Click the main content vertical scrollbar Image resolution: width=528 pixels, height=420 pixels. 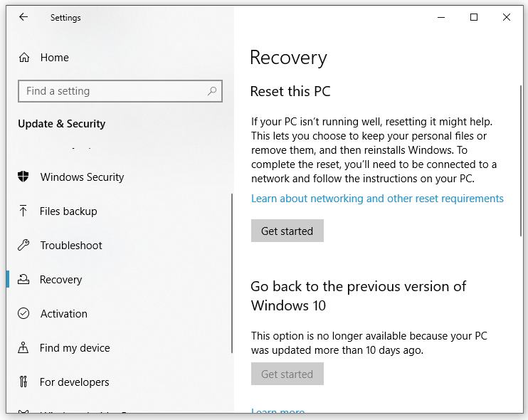[x=521, y=161]
